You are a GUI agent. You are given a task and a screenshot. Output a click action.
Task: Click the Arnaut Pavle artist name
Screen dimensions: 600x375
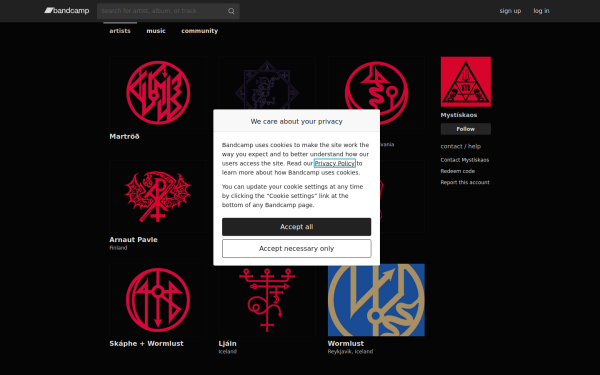133,240
